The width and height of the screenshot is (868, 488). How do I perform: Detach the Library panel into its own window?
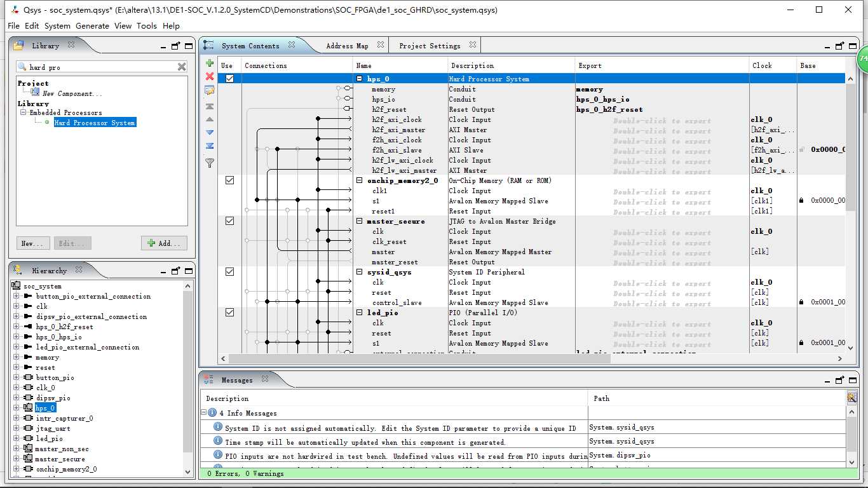pos(176,46)
